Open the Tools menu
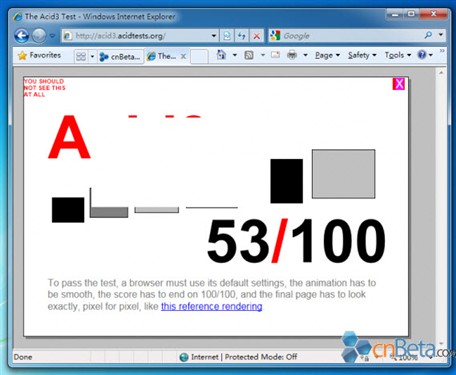 (x=398, y=55)
